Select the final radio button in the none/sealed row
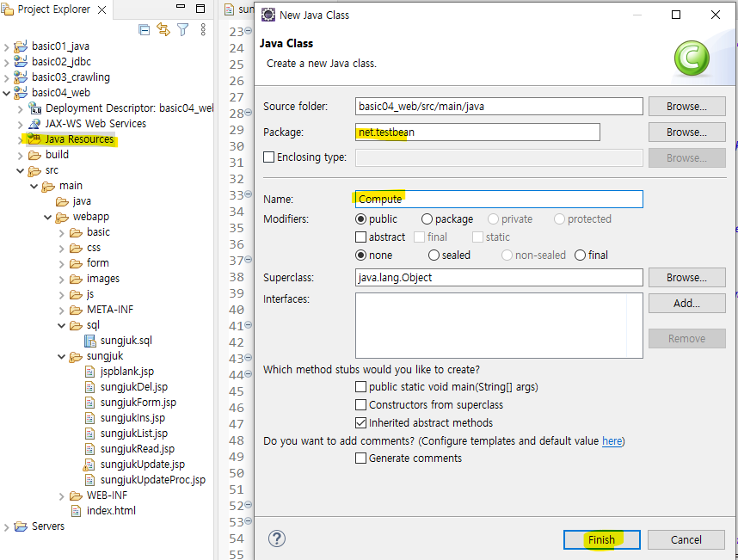 pyautogui.click(x=581, y=255)
